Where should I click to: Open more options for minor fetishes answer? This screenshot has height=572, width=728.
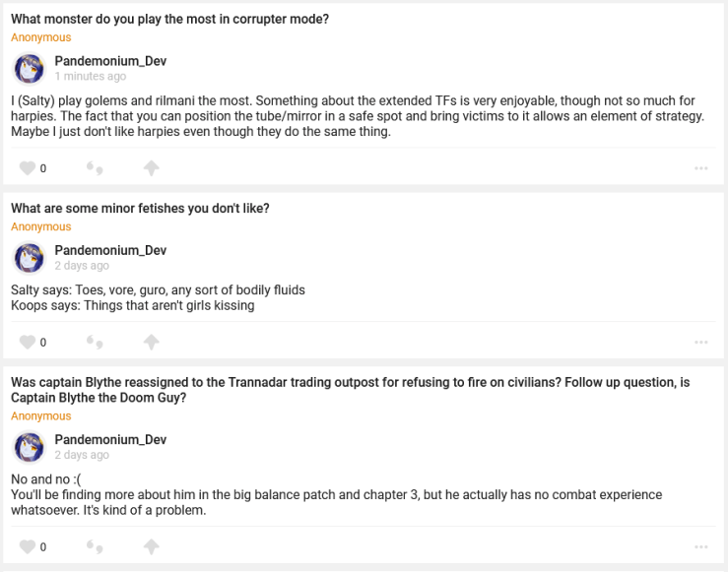700,343
